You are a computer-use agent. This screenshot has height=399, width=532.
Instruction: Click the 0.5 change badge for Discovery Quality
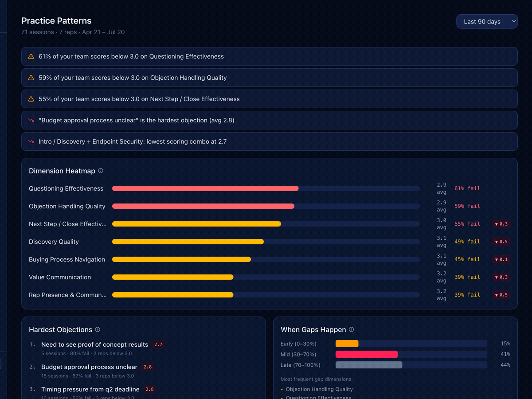click(x=501, y=242)
